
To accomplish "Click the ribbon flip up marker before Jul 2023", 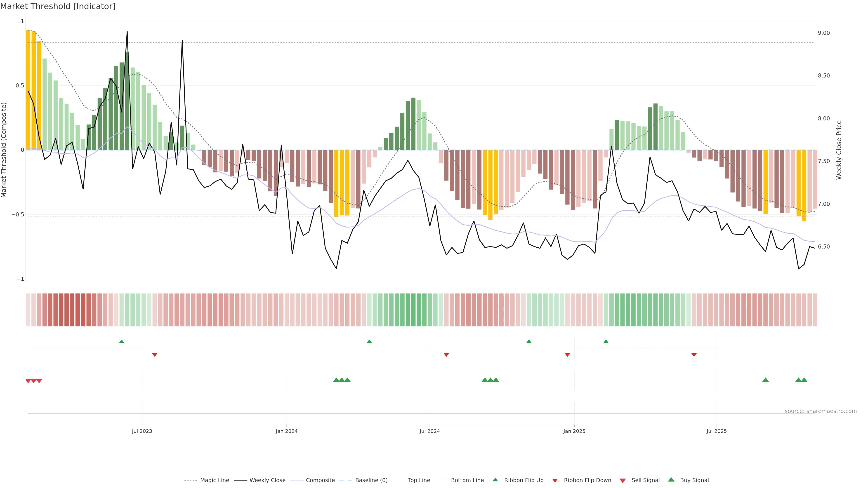I will click(122, 342).
